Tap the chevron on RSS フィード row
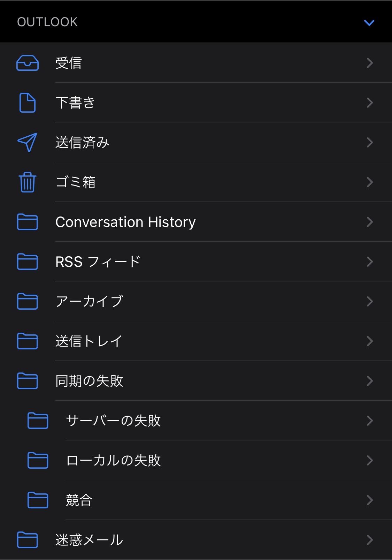Image resolution: width=392 pixels, height=560 pixels. click(x=370, y=262)
